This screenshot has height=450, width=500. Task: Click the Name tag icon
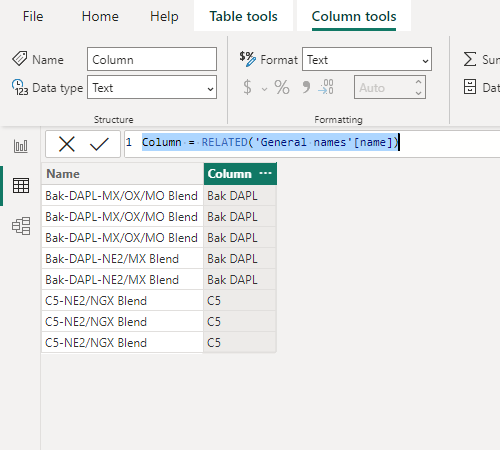coord(20,59)
